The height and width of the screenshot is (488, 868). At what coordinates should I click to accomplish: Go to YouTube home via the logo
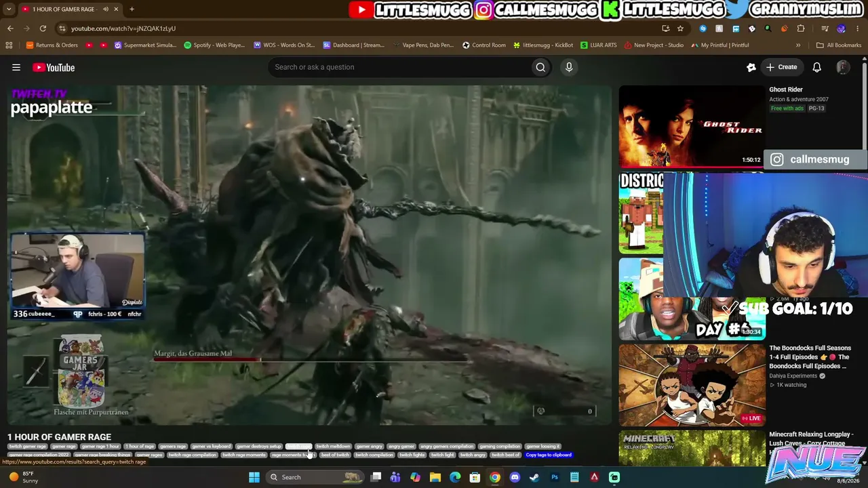click(x=54, y=67)
